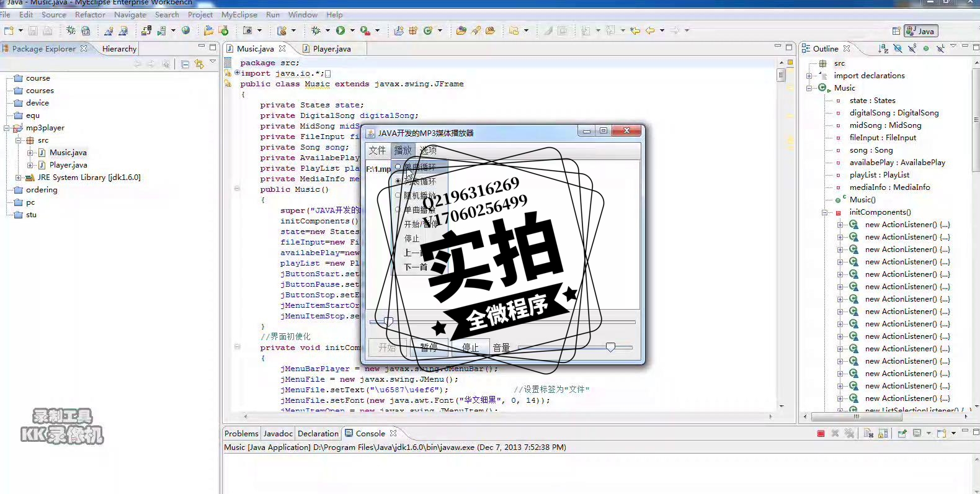This screenshot has height=494, width=980.
Task: Click the Pin Console icon
Action: pyautogui.click(x=902, y=434)
